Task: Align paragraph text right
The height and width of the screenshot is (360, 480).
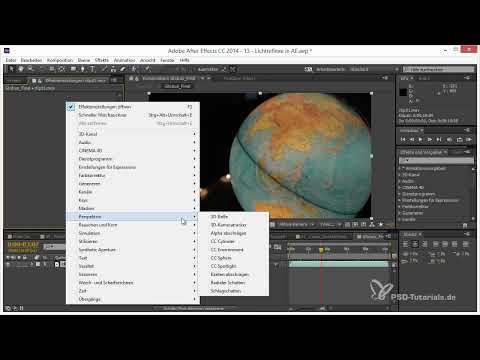Action: 425,244
